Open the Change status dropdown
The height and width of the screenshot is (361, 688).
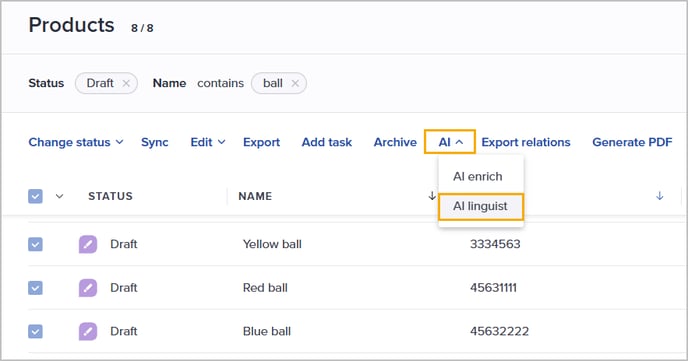(x=76, y=142)
